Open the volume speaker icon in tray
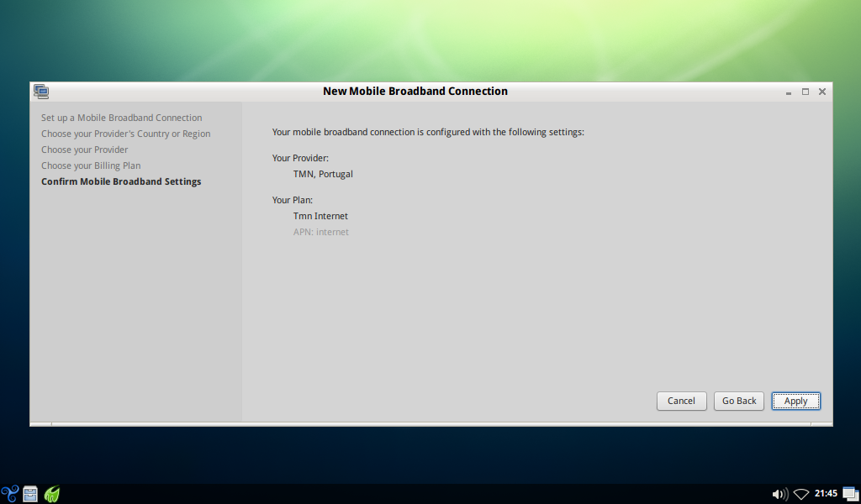Viewport: 861px width, 504px height. (x=779, y=494)
